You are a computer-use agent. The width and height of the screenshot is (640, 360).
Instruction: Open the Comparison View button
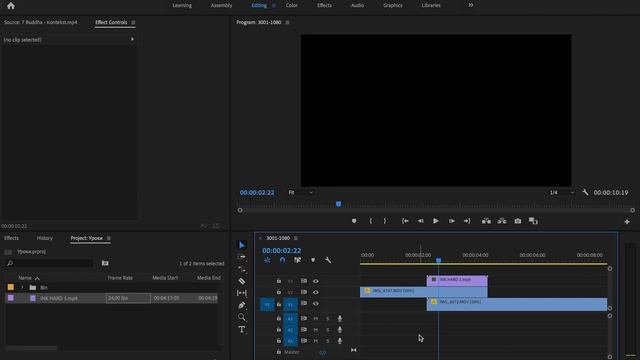click(x=533, y=221)
